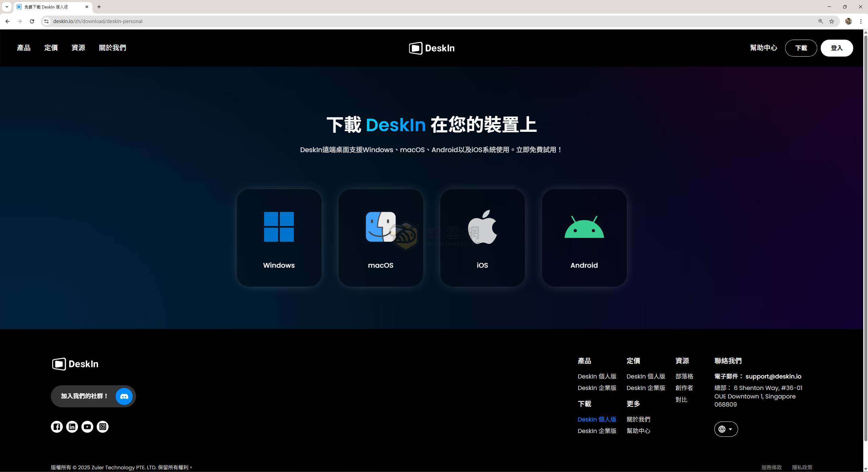View site information icon beside URL
The image size is (868, 472).
(46, 21)
